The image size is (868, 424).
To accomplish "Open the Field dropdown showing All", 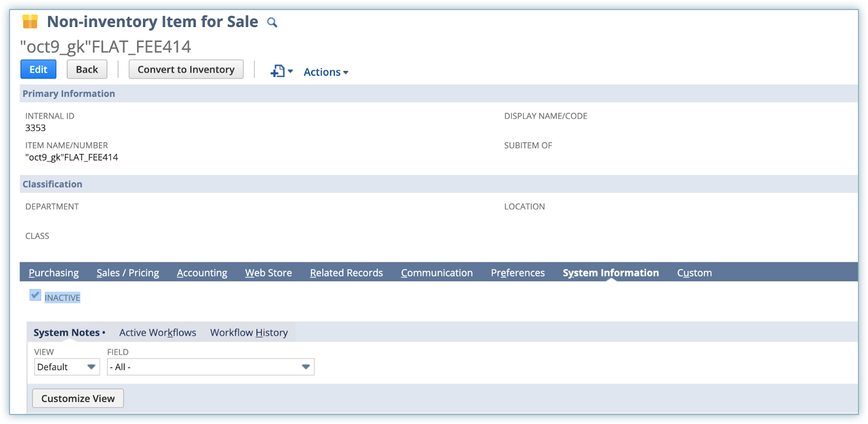I will tap(210, 367).
